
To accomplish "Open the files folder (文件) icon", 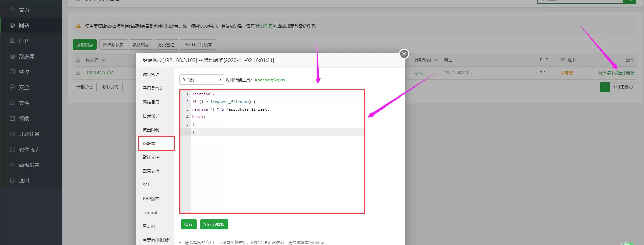I will 12,103.
